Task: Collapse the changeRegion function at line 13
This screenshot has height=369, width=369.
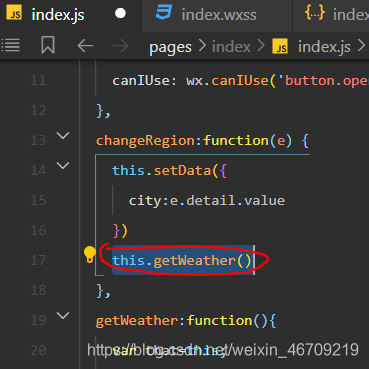Action: point(63,135)
